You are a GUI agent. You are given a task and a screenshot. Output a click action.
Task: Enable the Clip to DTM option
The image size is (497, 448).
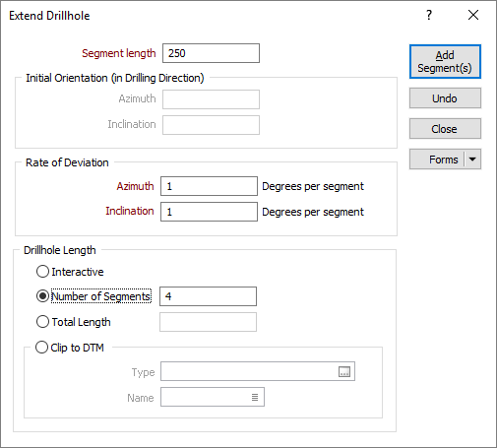click(x=41, y=347)
